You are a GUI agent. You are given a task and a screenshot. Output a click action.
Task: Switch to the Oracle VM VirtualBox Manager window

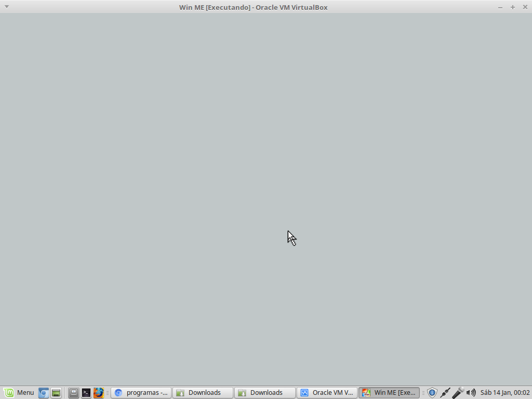(327, 393)
